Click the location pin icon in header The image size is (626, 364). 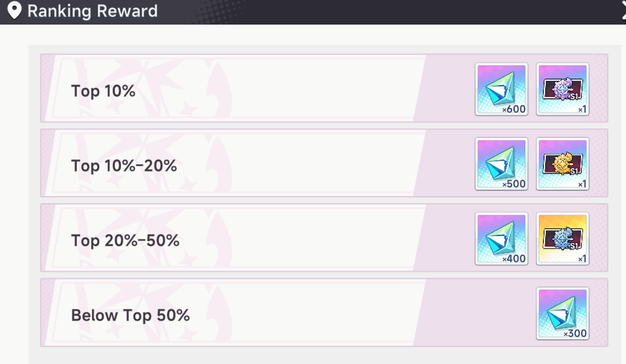13,11
